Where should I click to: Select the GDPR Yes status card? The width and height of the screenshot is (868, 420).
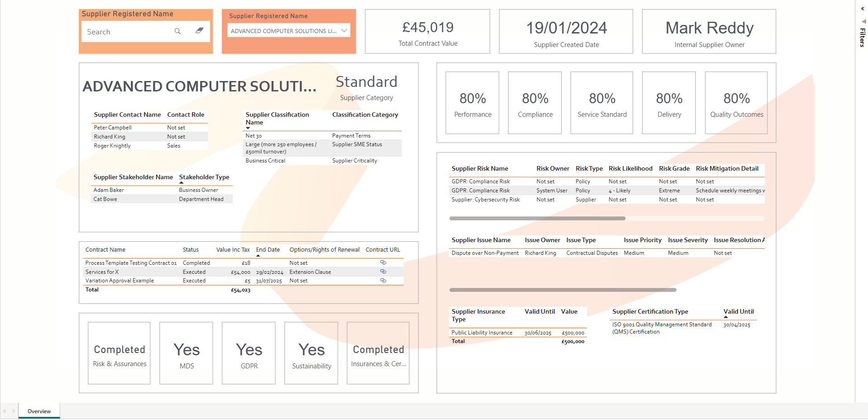coord(249,353)
